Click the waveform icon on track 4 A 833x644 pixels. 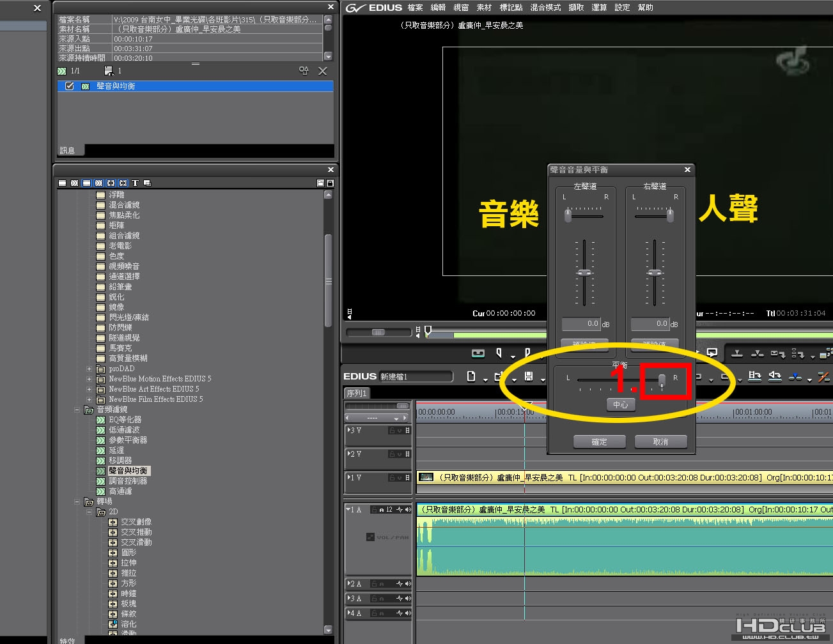coord(400,613)
